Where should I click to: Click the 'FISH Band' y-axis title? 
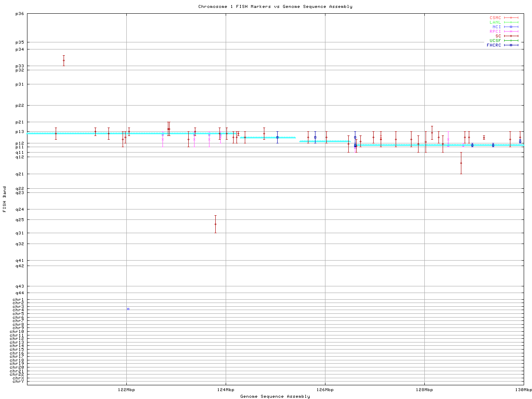tap(5, 199)
